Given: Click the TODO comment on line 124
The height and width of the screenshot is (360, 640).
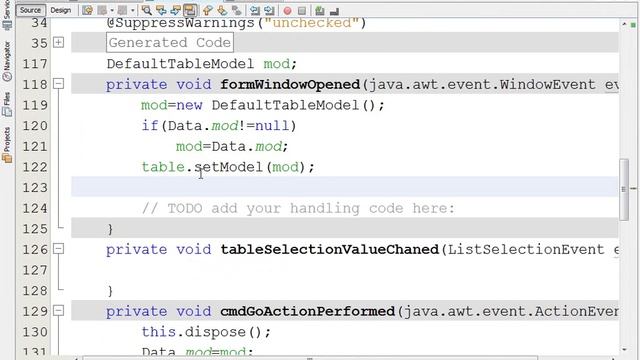Looking at the screenshot, I should click(x=298, y=208).
